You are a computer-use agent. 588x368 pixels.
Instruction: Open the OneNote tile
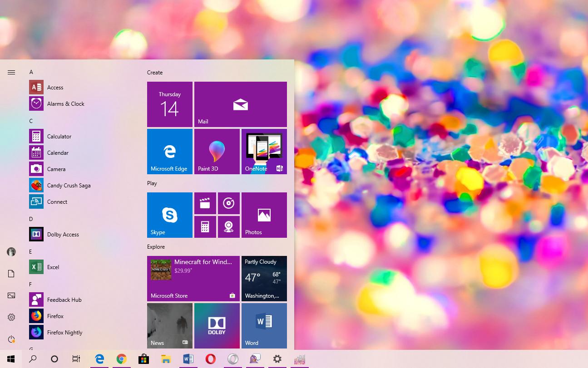264,151
